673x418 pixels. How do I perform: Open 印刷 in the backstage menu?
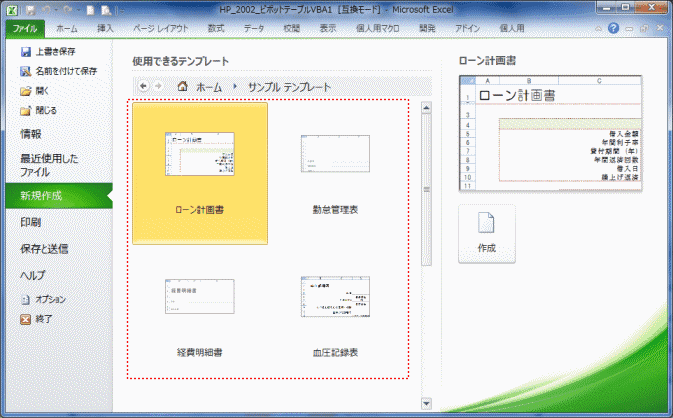coord(31,222)
